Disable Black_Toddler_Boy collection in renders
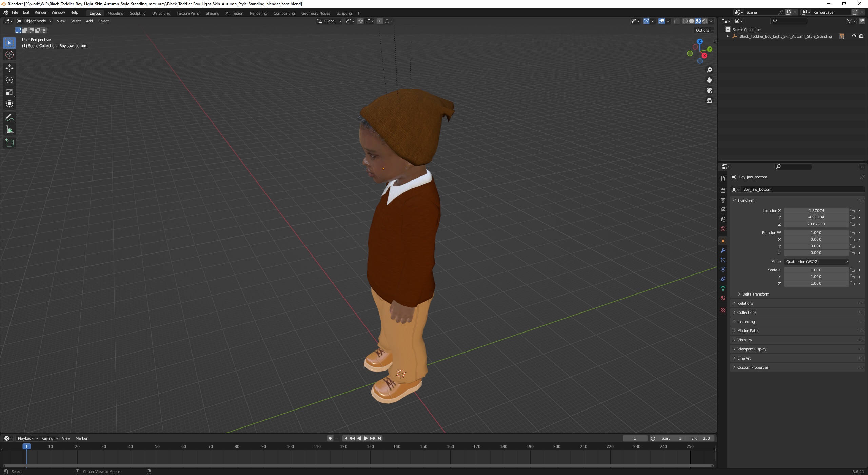The image size is (868, 475). (x=861, y=36)
